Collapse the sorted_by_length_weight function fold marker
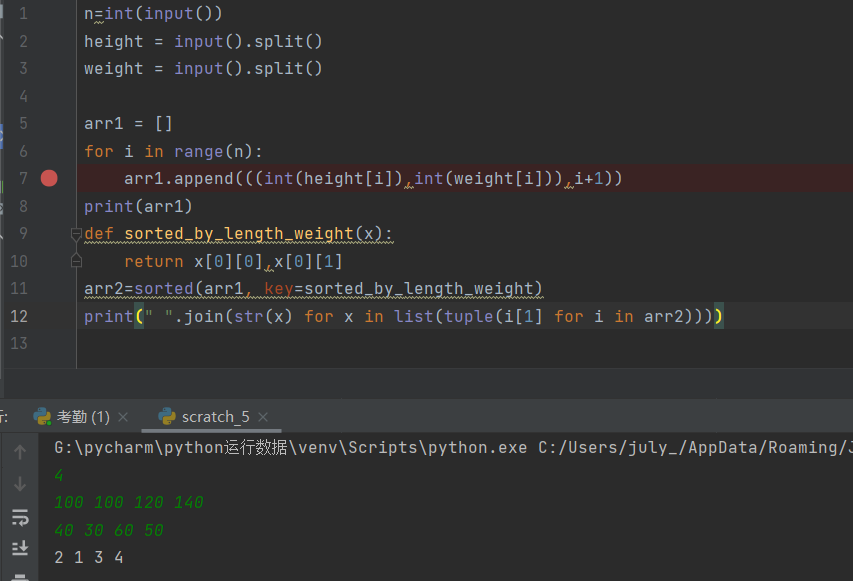Image resolution: width=853 pixels, height=581 pixels. pyautogui.click(x=76, y=234)
